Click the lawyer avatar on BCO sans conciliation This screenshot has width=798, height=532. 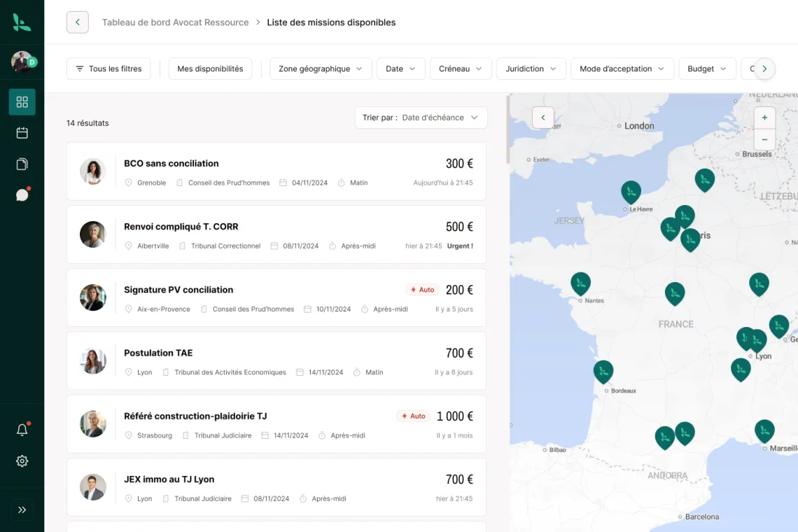tap(93, 171)
